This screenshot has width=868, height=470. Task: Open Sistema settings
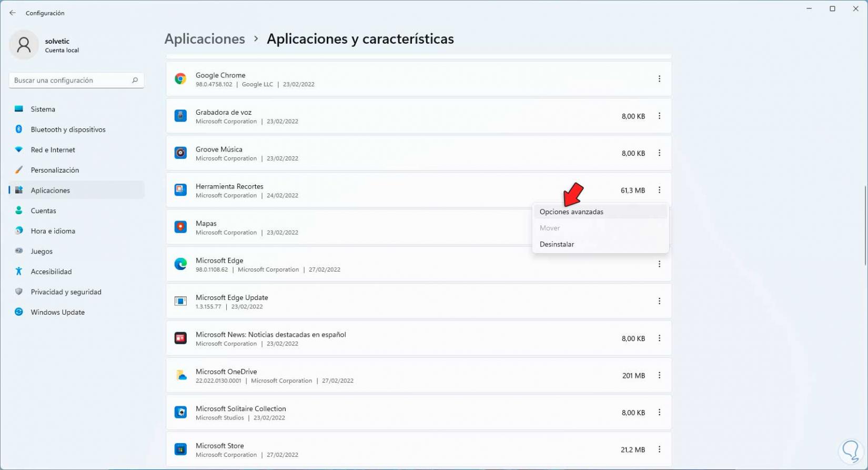click(76, 109)
